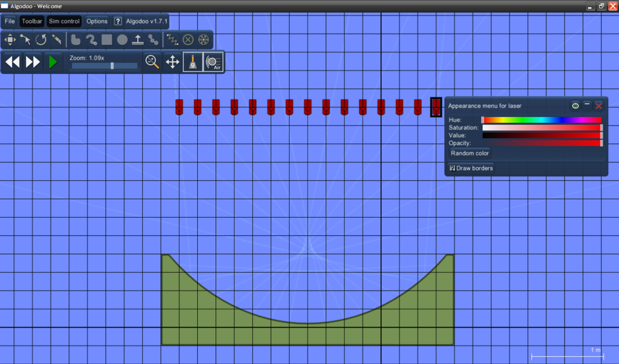Toggle gravity on or off
Image resolution: width=619 pixels, height=364 pixels.
click(x=193, y=62)
